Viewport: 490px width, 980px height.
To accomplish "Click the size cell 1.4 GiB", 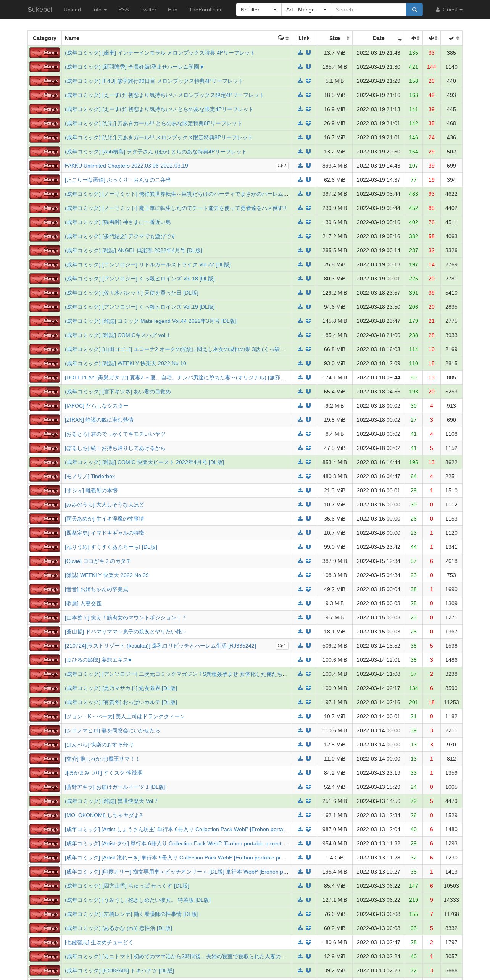I will 335,857.
